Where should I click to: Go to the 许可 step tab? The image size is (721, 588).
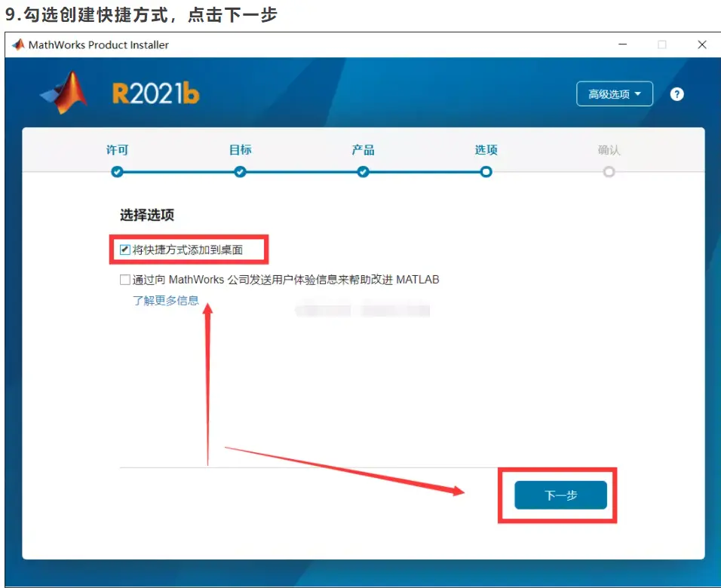tap(117, 150)
